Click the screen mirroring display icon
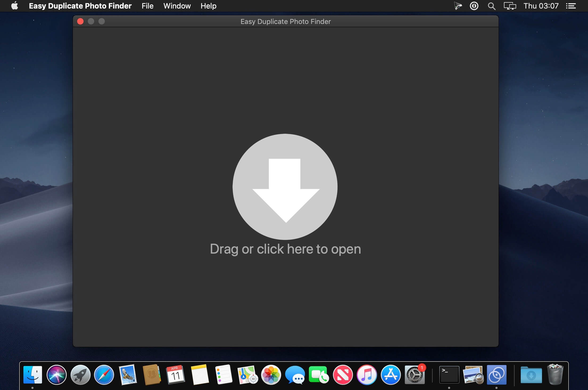 510,6
